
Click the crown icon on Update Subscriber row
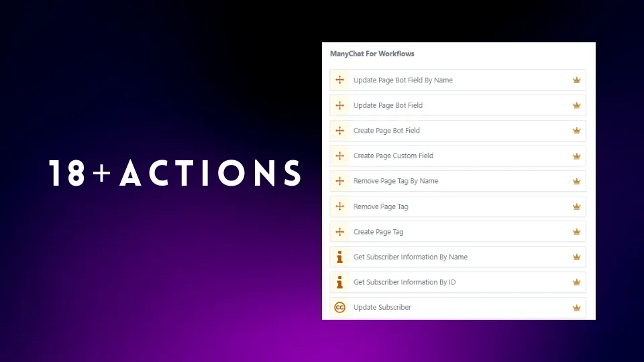577,308
